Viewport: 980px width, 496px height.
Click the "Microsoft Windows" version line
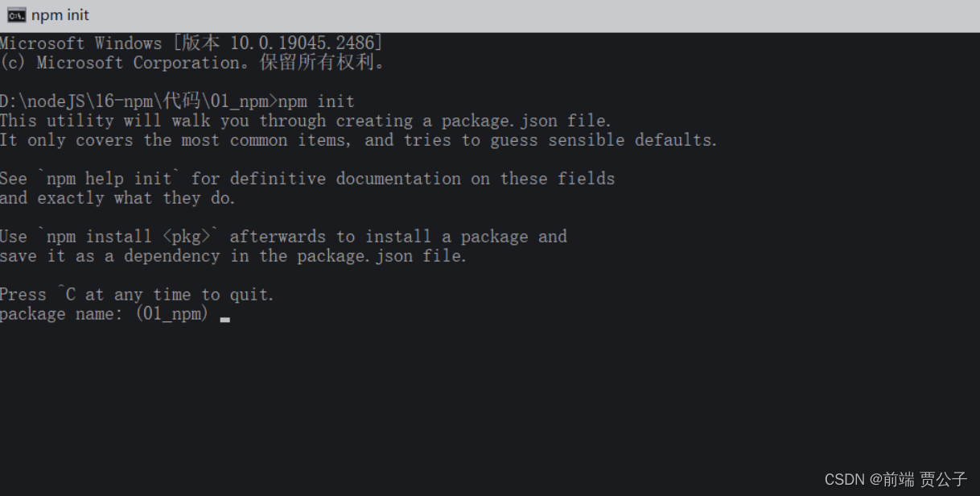(x=191, y=43)
